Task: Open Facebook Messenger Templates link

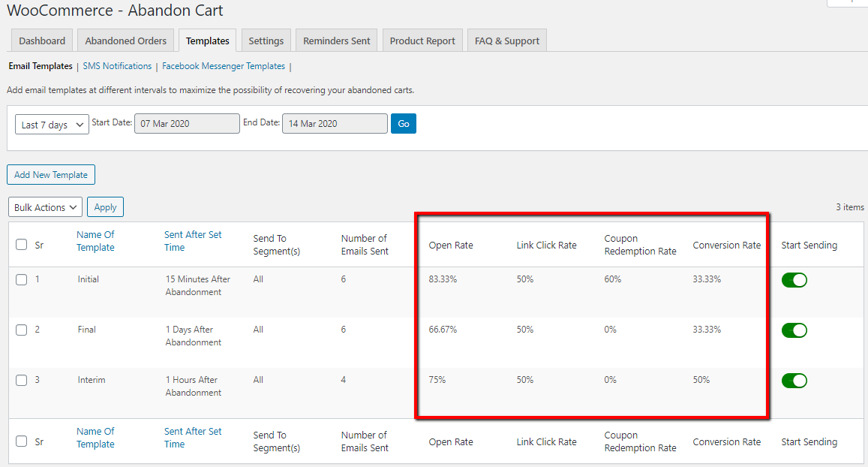Action: point(224,66)
